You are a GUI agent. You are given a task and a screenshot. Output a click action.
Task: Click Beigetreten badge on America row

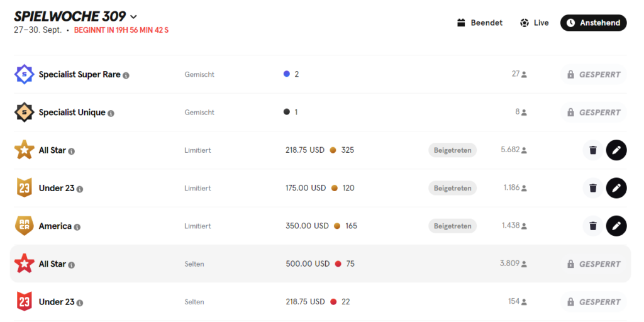453,226
